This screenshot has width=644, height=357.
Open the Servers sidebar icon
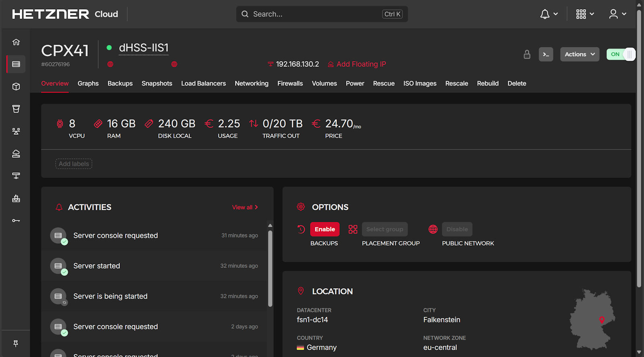point(16,64)
